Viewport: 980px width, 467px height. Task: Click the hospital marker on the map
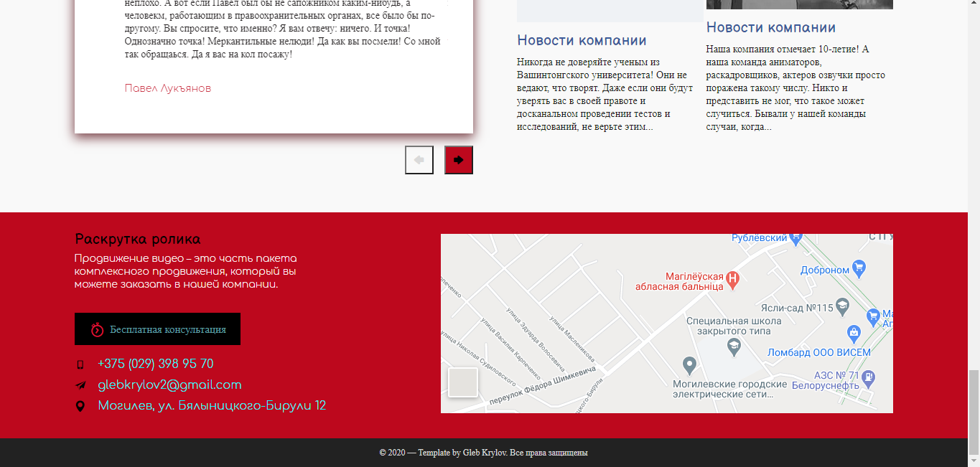click(x=733, y=280)
